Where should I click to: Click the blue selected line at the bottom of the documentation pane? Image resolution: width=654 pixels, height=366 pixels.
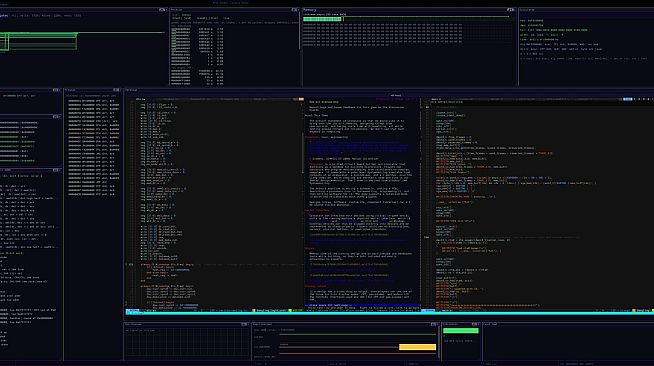point(362,306)
